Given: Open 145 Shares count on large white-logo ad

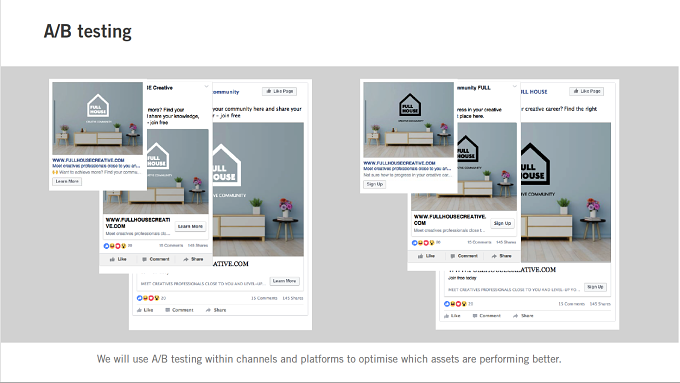Looking at the screenshot, I should tap(293, 298).
